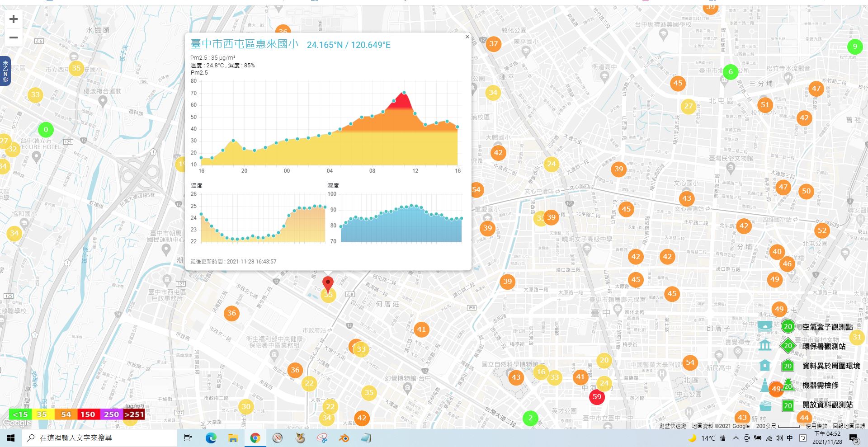Viewport: 868px width, 447px height.
Task: Open Wi-Fi network settings in tray
Action: (x=769, y=438)
